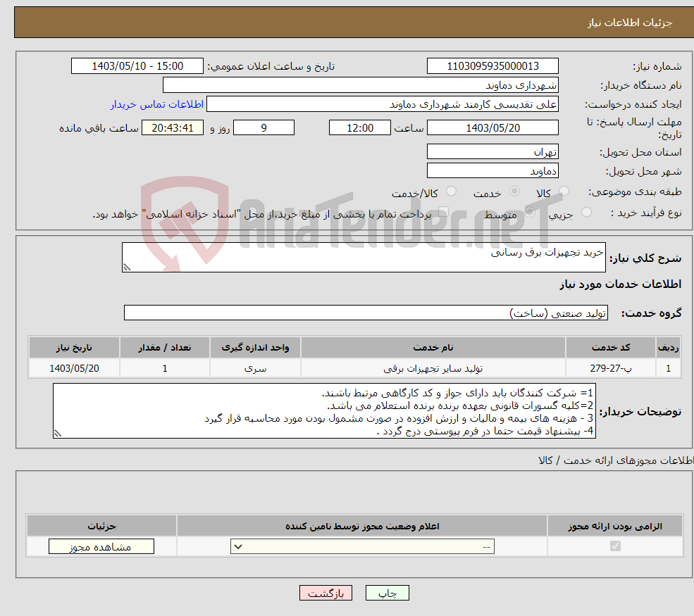Select the متوسط purchase type radio
This screenshot has height=616, width=694.
tap(530, 213)
